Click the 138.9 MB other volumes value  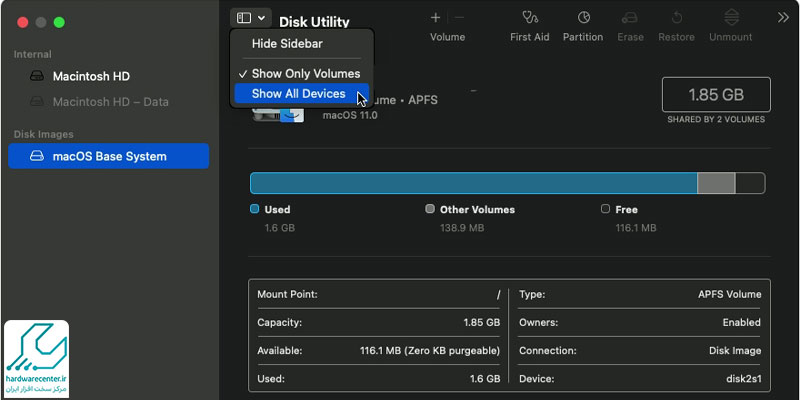pos(462,228)
